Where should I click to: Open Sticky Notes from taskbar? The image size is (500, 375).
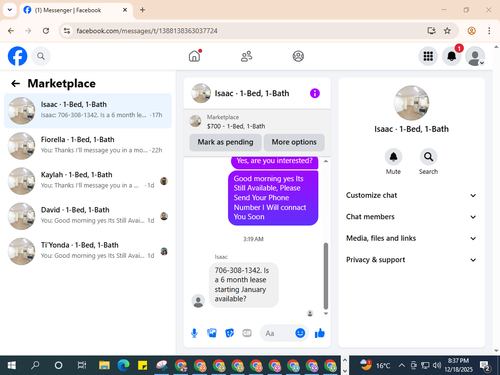click(142, 366)
